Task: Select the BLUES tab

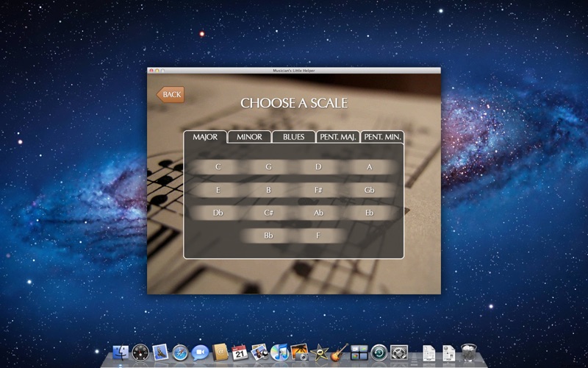Action: coord(293,137)
